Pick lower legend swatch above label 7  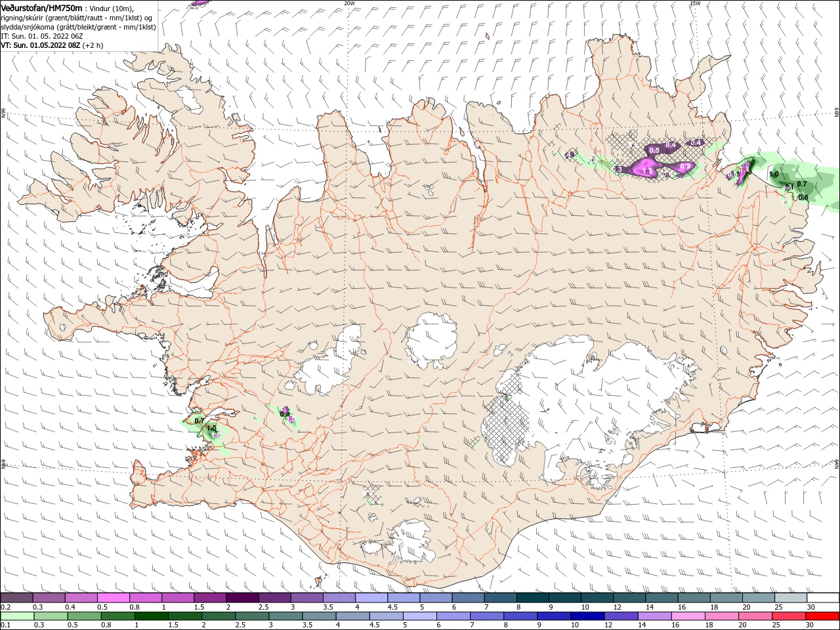[x=487, y=616]
